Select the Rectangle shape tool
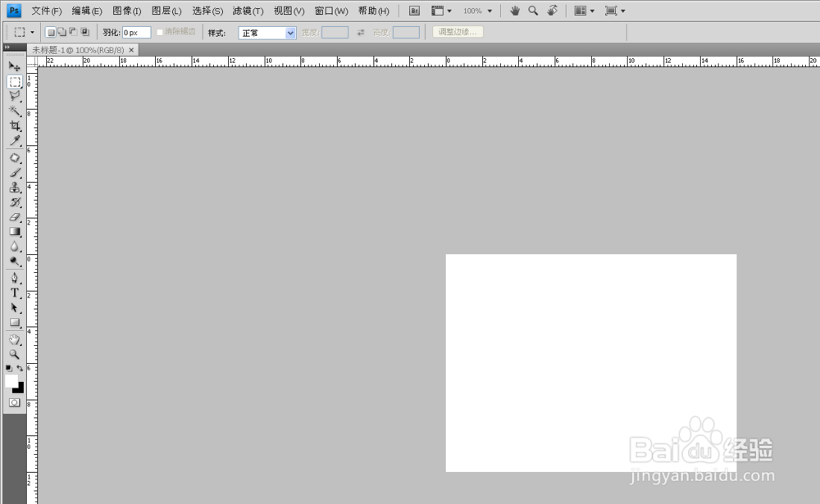 15,323
